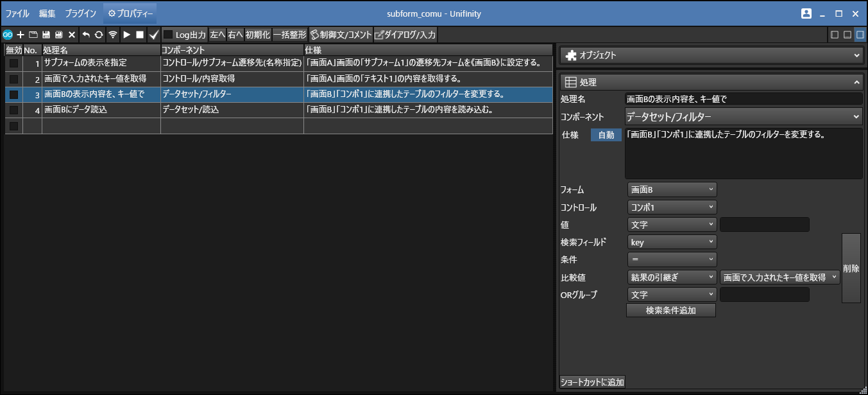
Task: Expand the 検索フィールド key dropdown
Action: click(672, 242)
